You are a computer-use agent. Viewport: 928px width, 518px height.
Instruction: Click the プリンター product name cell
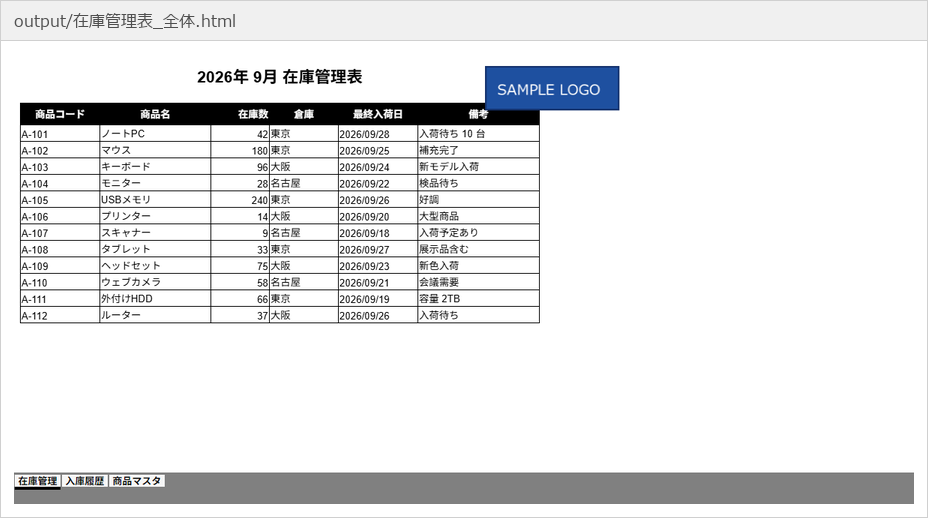[x=155, y=217]
